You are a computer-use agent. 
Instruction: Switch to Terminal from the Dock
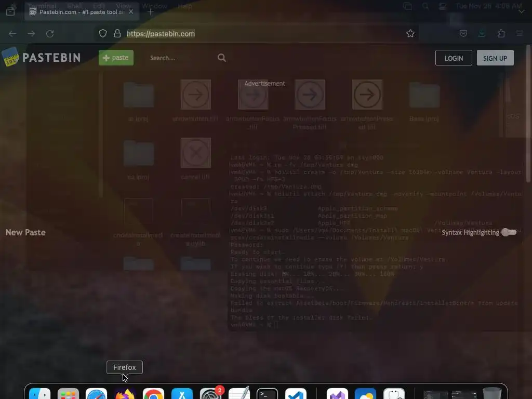pos(268,394)
